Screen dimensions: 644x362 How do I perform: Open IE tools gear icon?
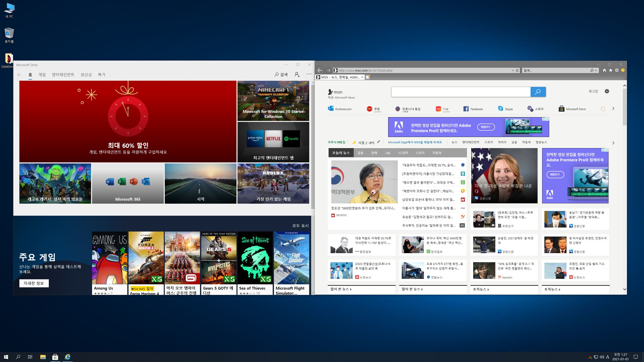(x=617, y=70)
